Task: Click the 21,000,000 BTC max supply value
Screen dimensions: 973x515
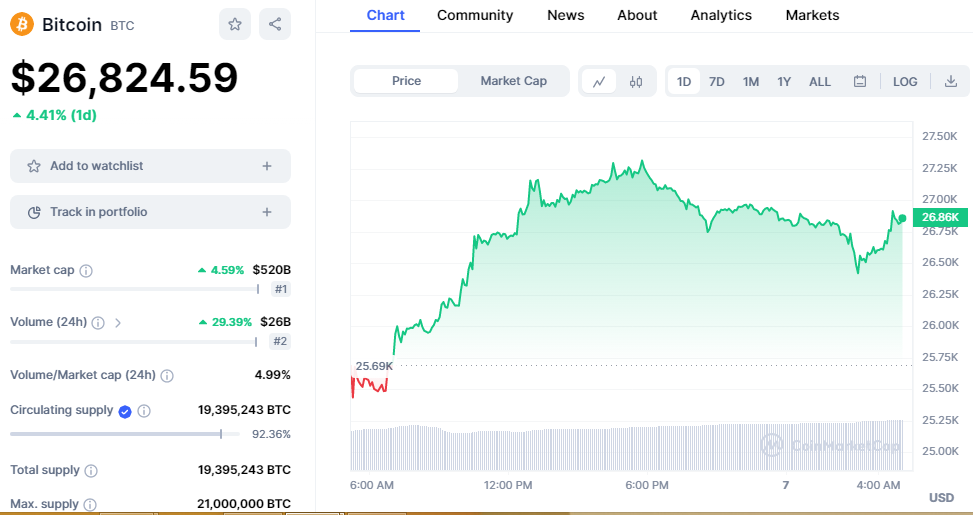Action: [x=244, y=504]
